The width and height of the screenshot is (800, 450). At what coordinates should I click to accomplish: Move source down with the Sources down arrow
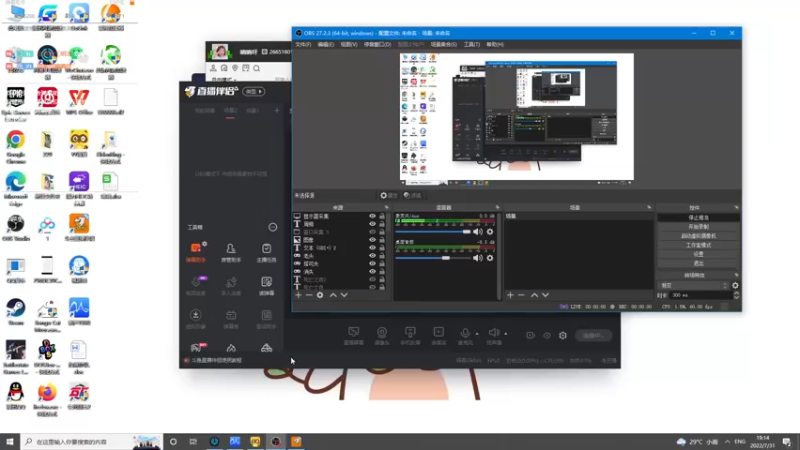pos(344,295)
